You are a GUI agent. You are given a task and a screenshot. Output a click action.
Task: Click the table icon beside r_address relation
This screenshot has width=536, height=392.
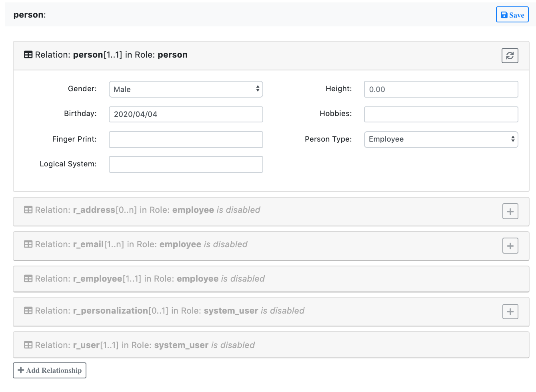tap(28, 210)
